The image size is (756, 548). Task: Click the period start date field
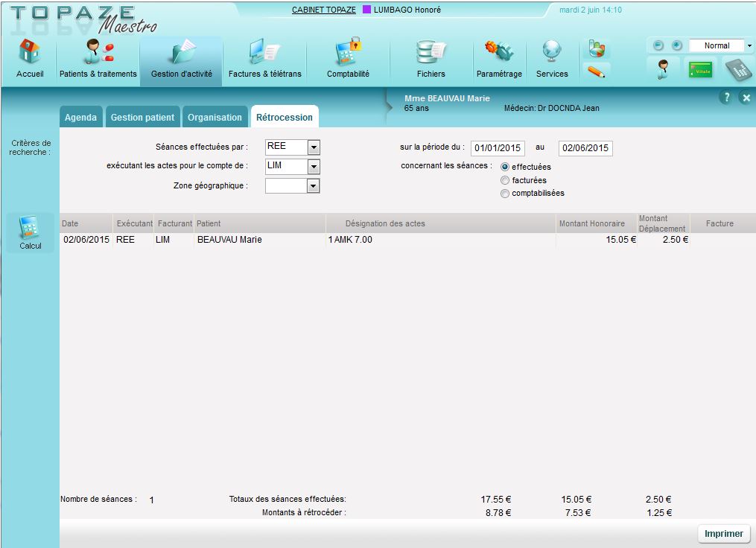[x=498, y=148]
